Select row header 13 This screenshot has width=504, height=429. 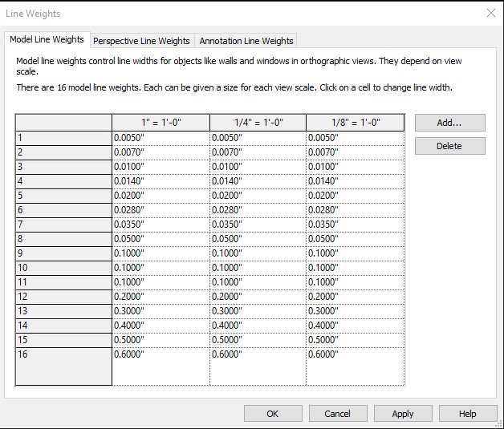pyautogui.click(x=64, y=311)
